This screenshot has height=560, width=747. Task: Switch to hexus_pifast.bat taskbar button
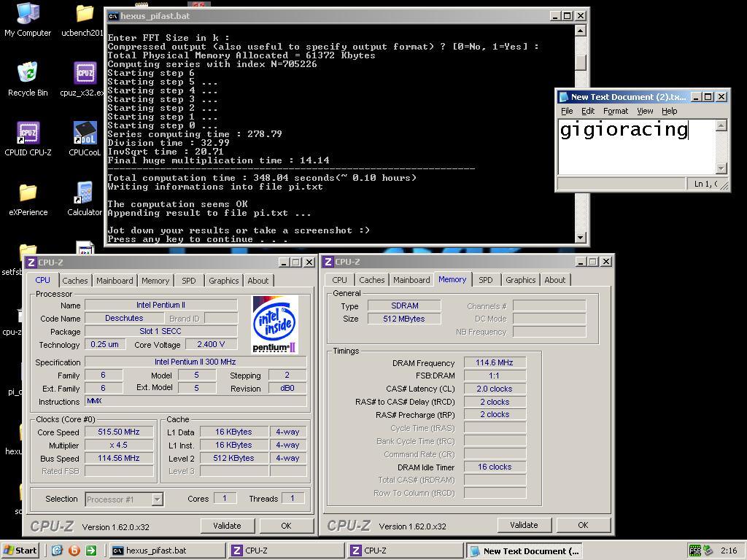[x=167, y=551]
